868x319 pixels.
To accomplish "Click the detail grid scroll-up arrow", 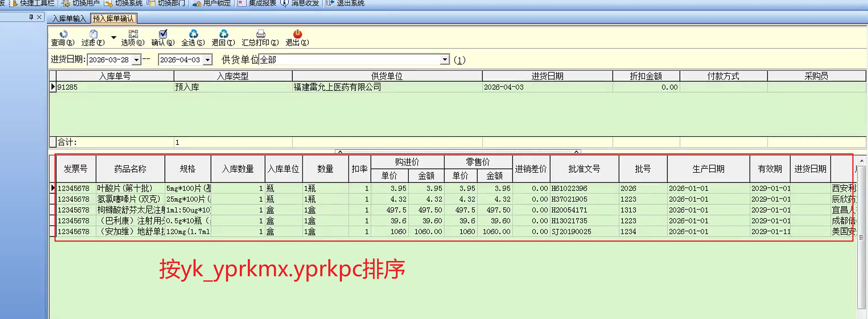I will pos(861,161).
